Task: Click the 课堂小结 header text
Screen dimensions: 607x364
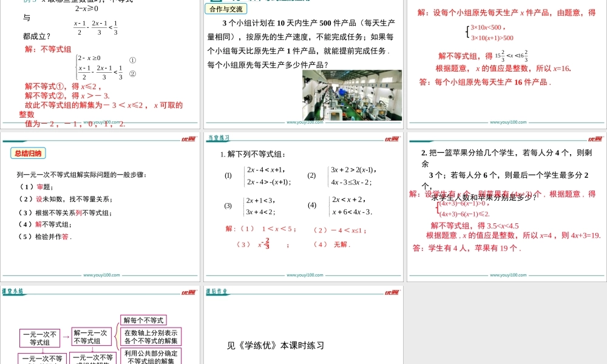Action: click(13, 292)
